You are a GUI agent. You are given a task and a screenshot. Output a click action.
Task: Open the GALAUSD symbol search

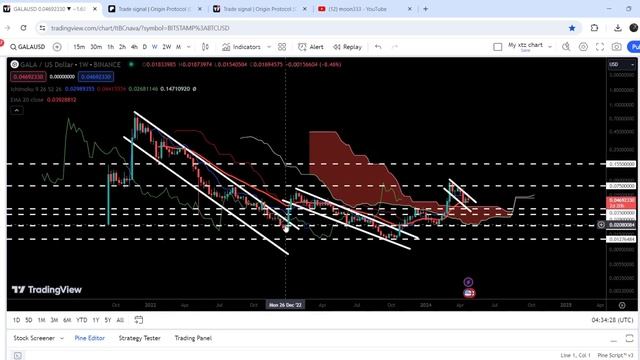pos(28,47)
